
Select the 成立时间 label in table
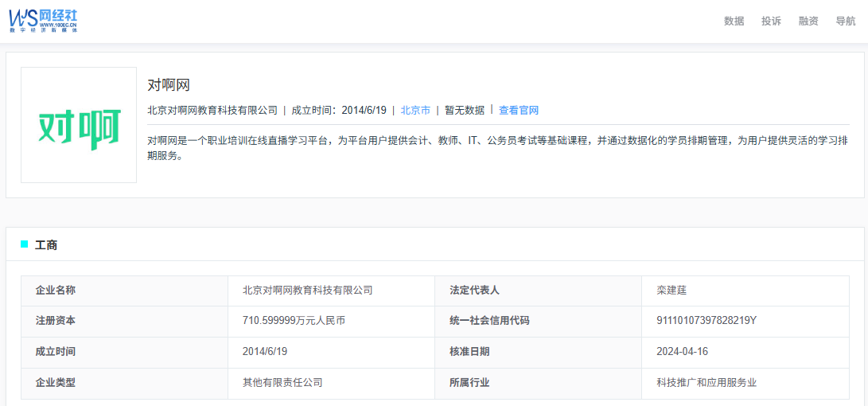[x=56, y=352]
